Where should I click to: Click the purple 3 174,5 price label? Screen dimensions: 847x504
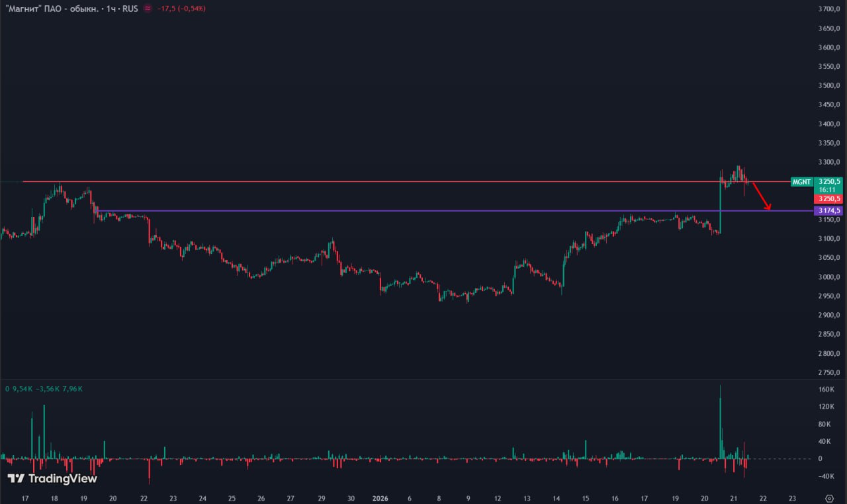click(828, 211)
